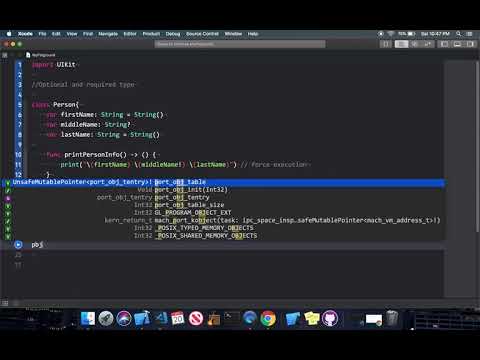Open Launchpad from the Dock
The height and width of the screenshot is (360, 480).
tap(106, 318)
